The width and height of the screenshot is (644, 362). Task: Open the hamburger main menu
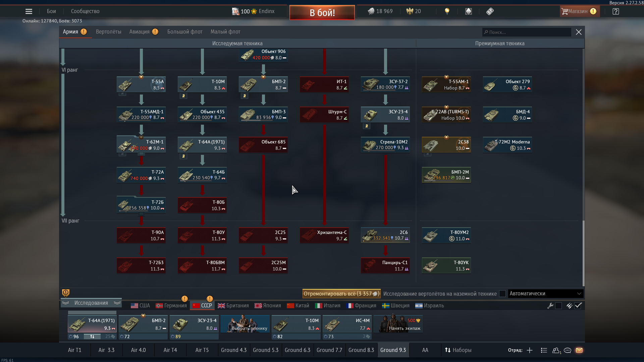click(29, 11)
